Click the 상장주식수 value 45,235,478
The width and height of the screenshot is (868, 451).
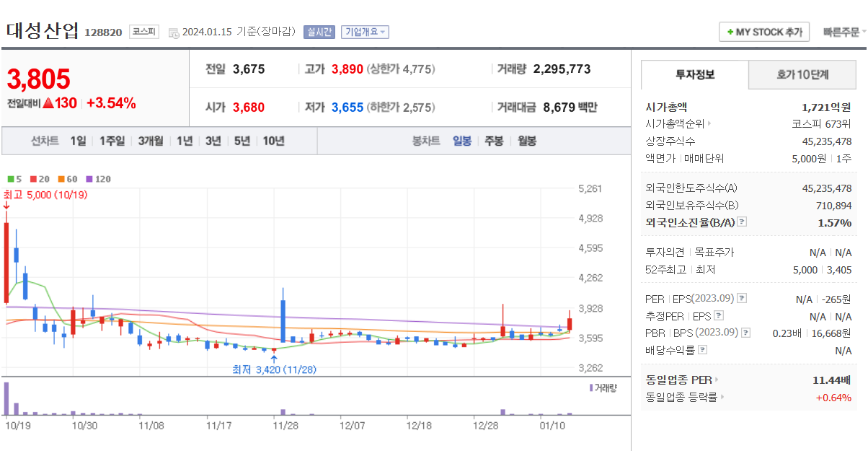tap(827, 141)
